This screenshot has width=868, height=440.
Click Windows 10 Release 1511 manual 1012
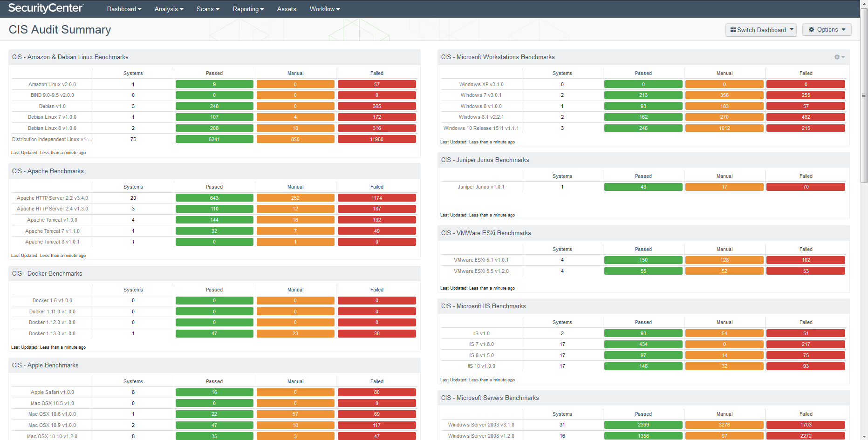pyautogui.click(x=724, y=128)
